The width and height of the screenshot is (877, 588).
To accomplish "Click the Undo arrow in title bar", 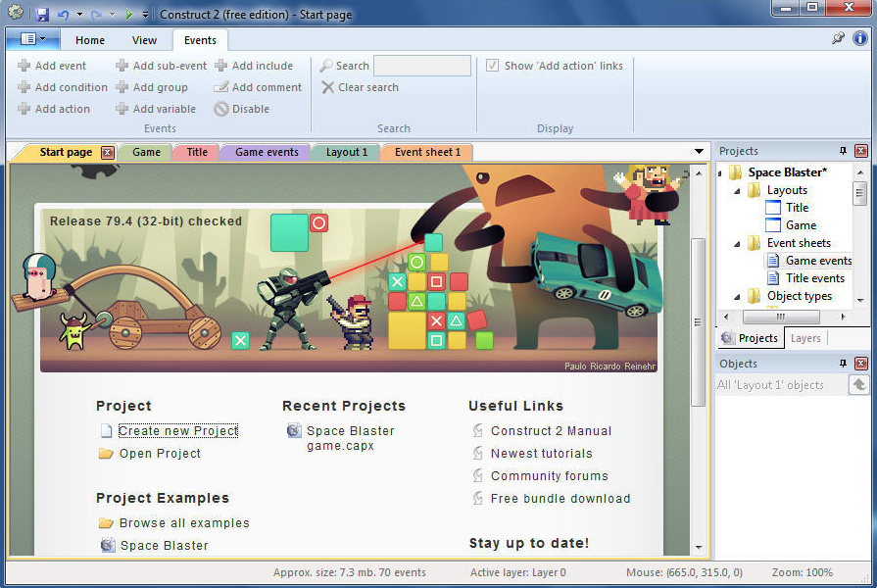I will [x=63, y=15].
